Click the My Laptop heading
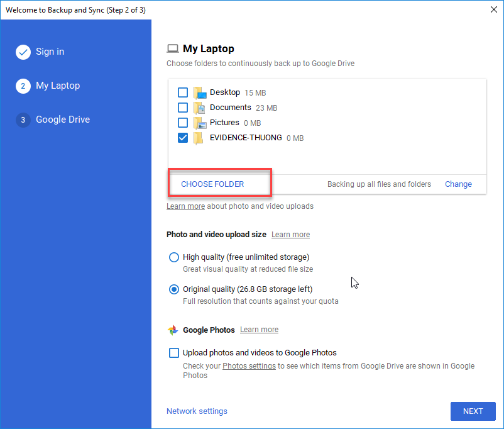The height and width of the screenshot is (429, 504). [208, 48]
